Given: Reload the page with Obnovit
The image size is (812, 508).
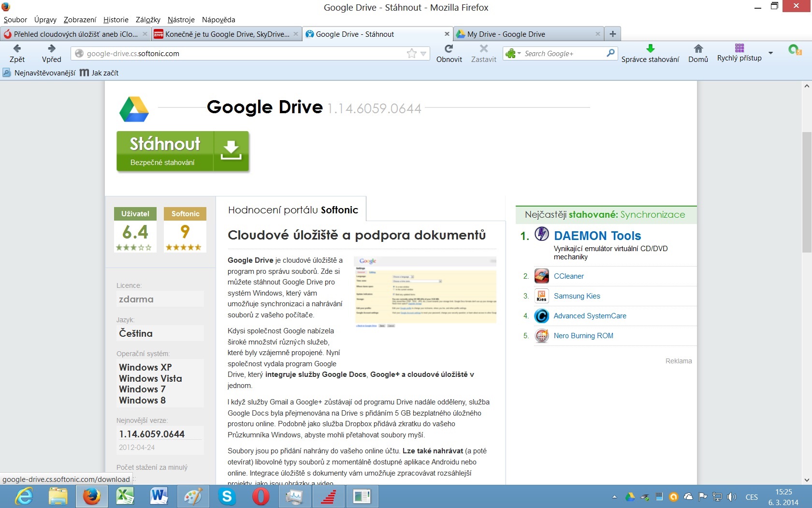Looking at the screenshot, I should point(449,53).
